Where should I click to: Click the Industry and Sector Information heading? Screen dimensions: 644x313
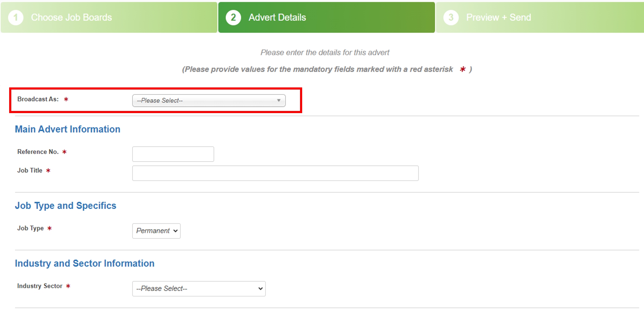[85, 263]
